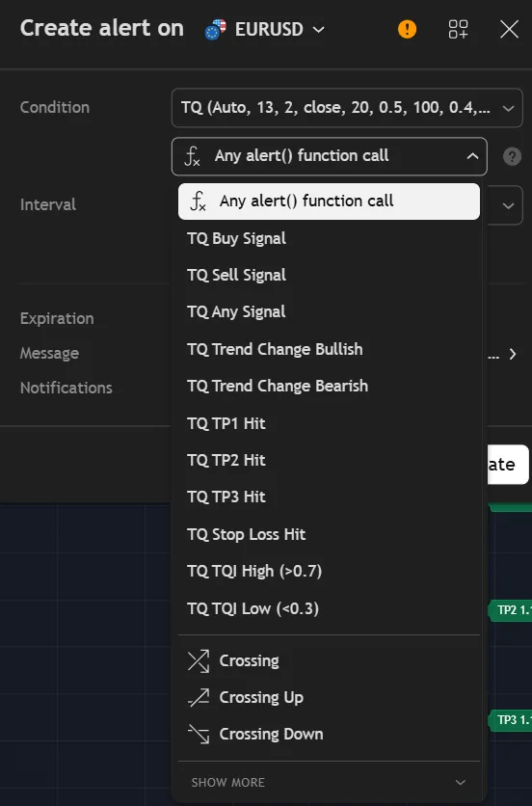The height and width of the screenshot is (806, 532).
Task: Open the Interval dropdown arrow
Action: [508, 205]
